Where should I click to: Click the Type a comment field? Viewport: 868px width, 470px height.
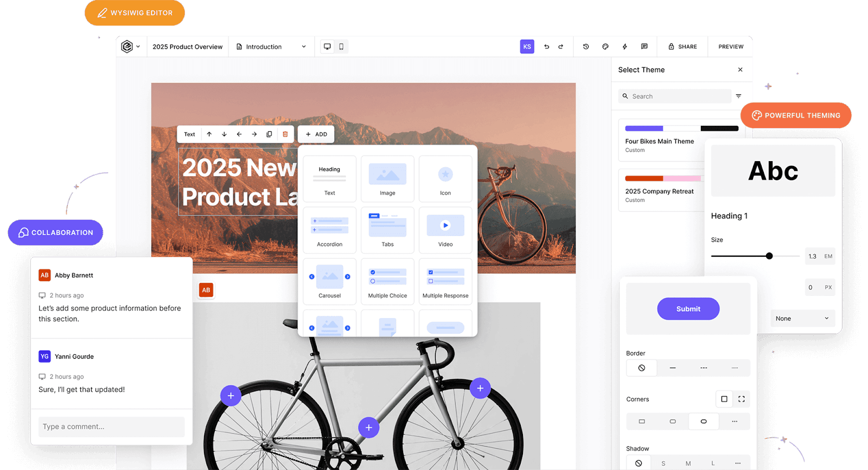111,427
